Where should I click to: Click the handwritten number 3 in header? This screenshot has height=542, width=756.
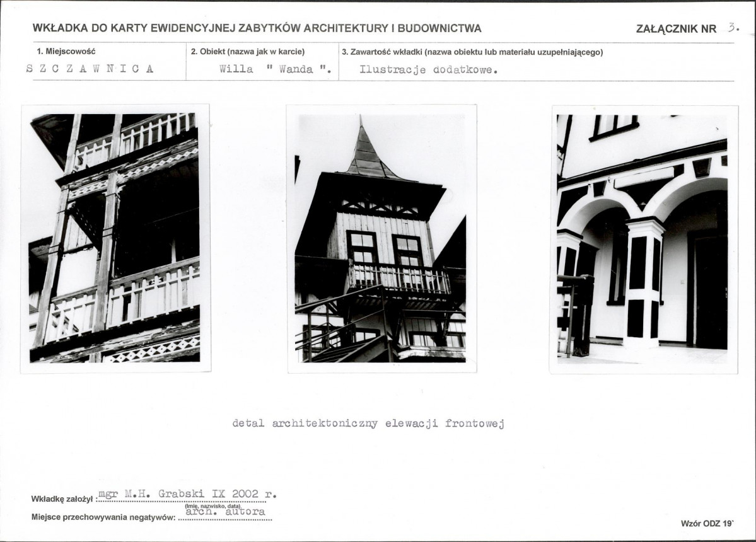click(733, 28)
